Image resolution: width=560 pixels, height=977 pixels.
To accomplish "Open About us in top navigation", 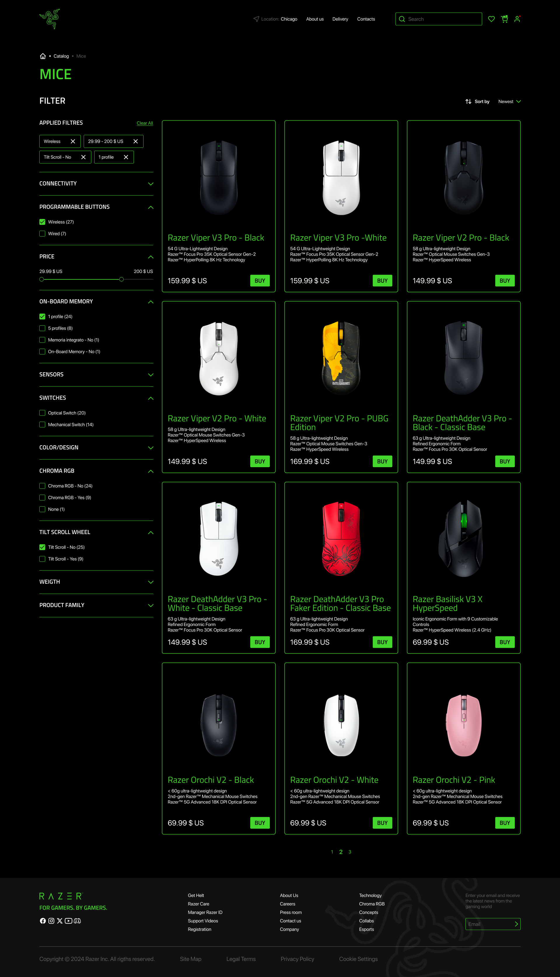I will pos(315,19).
